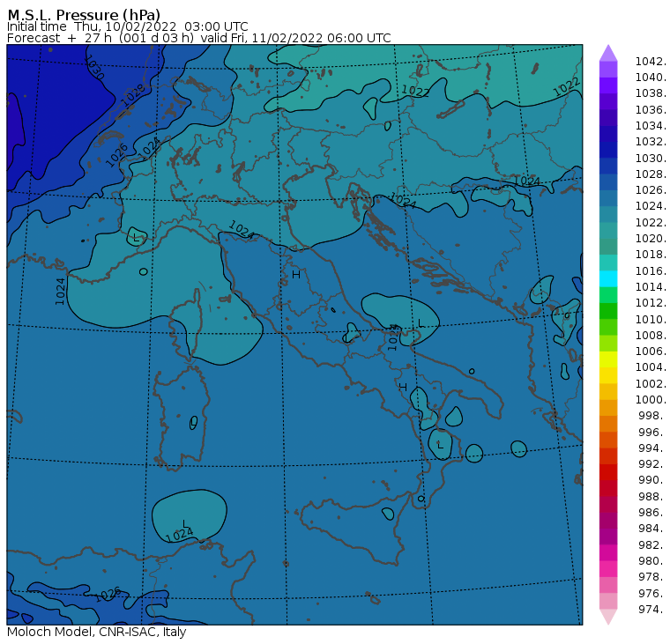Click the 1026 contour label near northwest coast
This screenshot has height=644, width=670.
116,155
